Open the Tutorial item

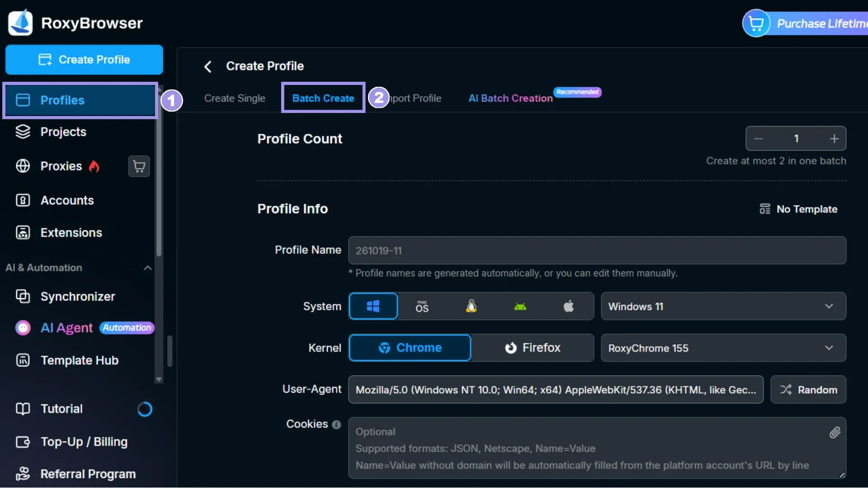[61, 409]
